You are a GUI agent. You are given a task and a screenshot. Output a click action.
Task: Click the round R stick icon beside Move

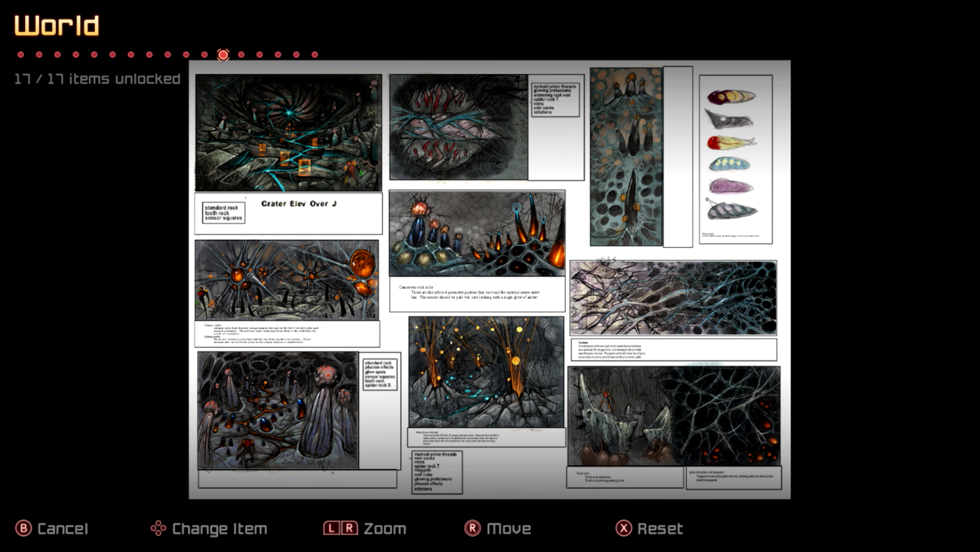[x=473, y=528]
